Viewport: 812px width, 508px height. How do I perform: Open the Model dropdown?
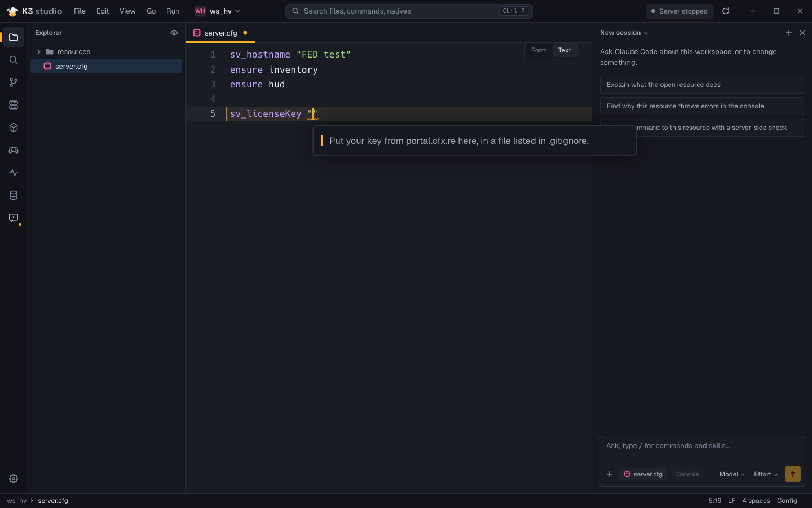(732, 474)
